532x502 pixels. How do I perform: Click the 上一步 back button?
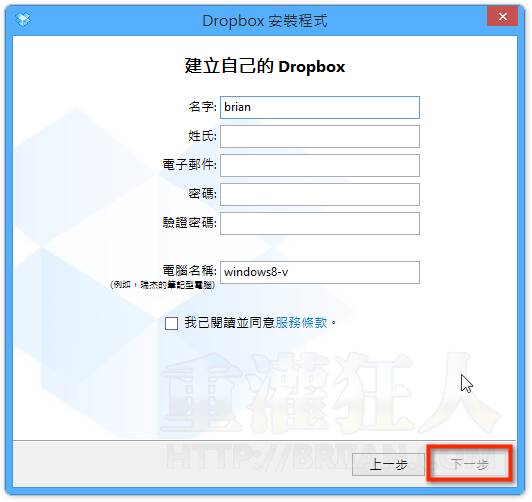pos(388,464)
